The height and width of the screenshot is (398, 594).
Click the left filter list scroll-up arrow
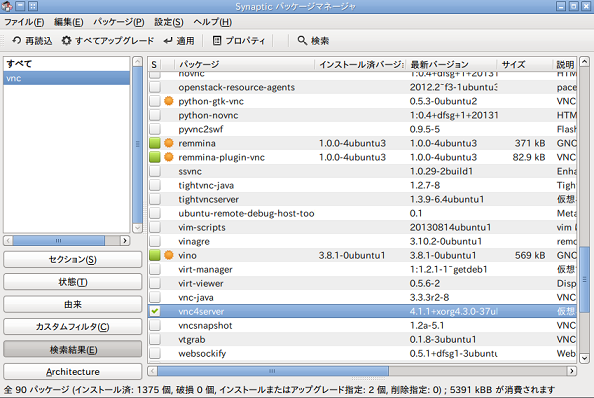[x=138, y=61]
